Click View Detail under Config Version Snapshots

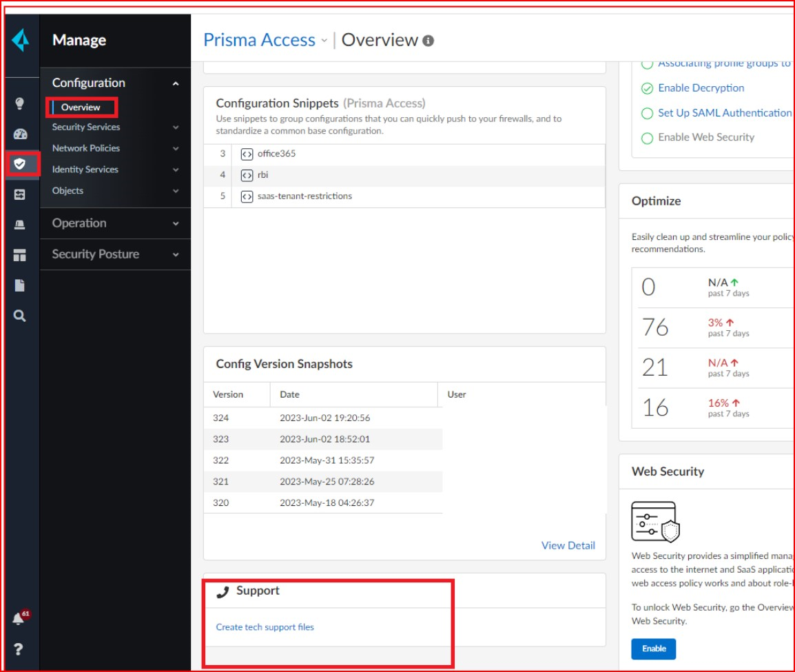click(568, 545)
